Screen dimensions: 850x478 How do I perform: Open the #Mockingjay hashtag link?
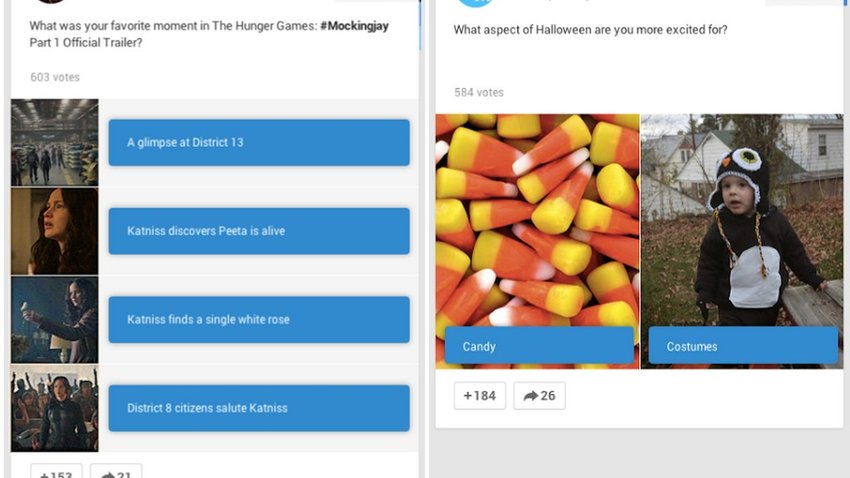click(354, 25)
